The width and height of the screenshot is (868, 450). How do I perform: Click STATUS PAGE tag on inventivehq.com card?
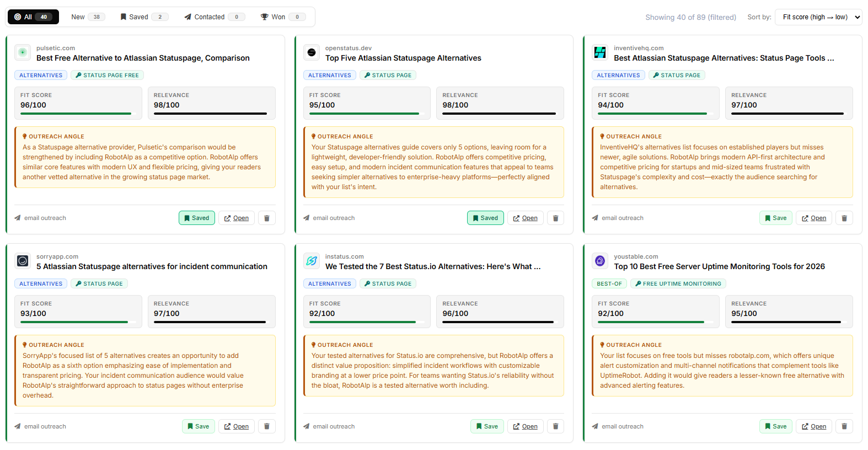click(677, 75)
